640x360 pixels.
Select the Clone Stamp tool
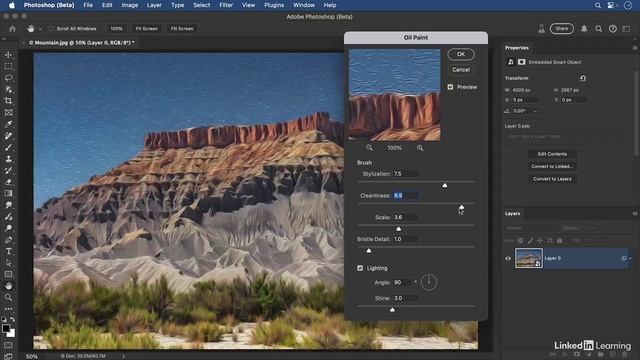pyautogui.click(x=9, y=159)
